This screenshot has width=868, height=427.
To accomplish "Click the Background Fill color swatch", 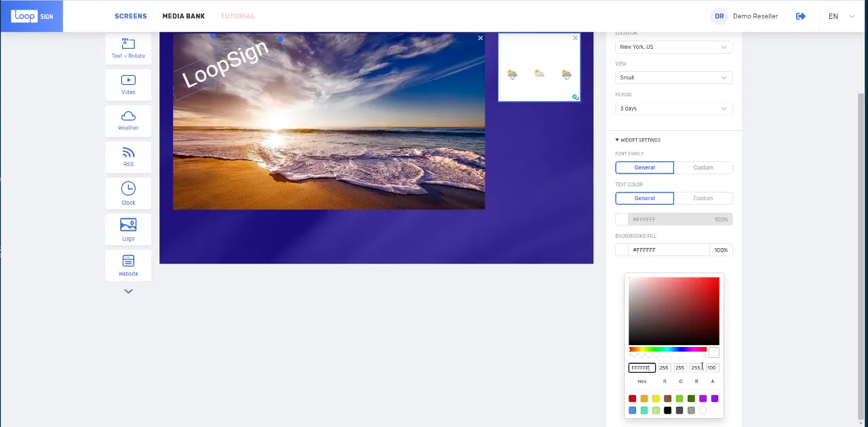I will tap(622, 250).
